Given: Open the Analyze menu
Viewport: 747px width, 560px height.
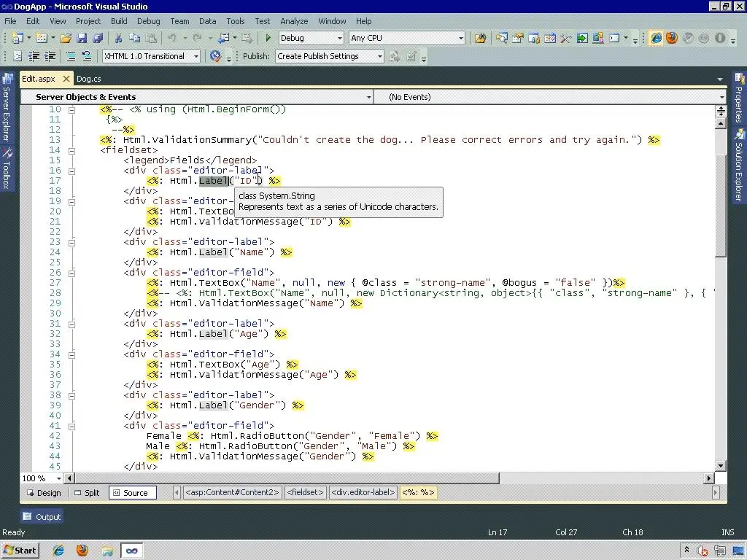Looking at the screenshot, I should pos(294,21).
